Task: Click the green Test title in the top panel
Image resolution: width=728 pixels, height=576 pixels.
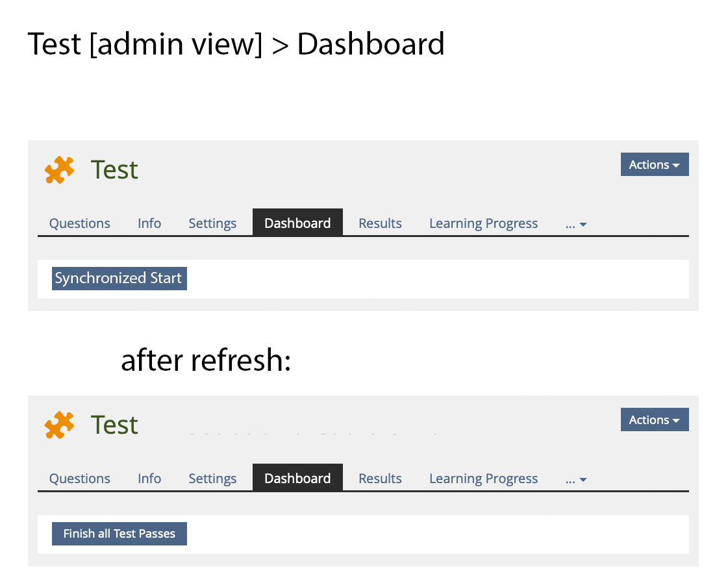Action: pyautogui.click(x=114, y=169)
